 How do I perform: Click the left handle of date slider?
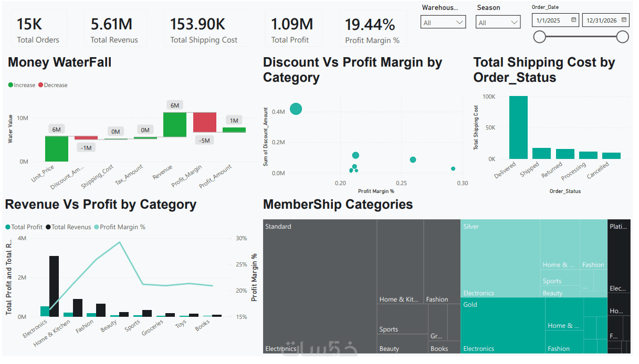tap(539, 37)
